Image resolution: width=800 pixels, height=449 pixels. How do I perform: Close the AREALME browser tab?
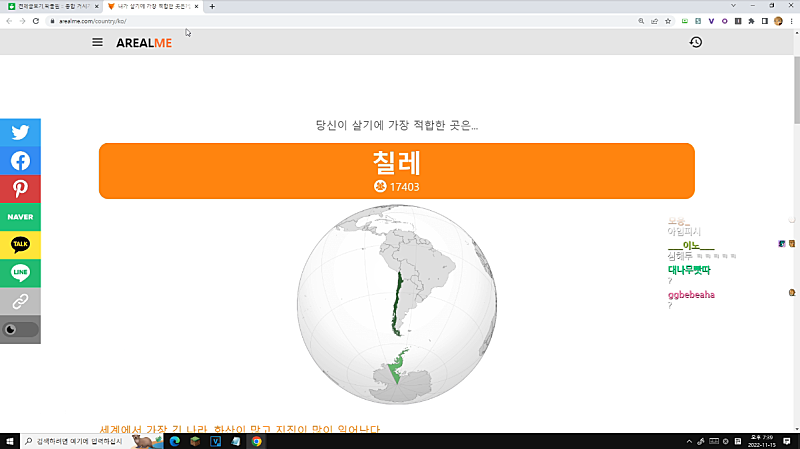[196, 7]
